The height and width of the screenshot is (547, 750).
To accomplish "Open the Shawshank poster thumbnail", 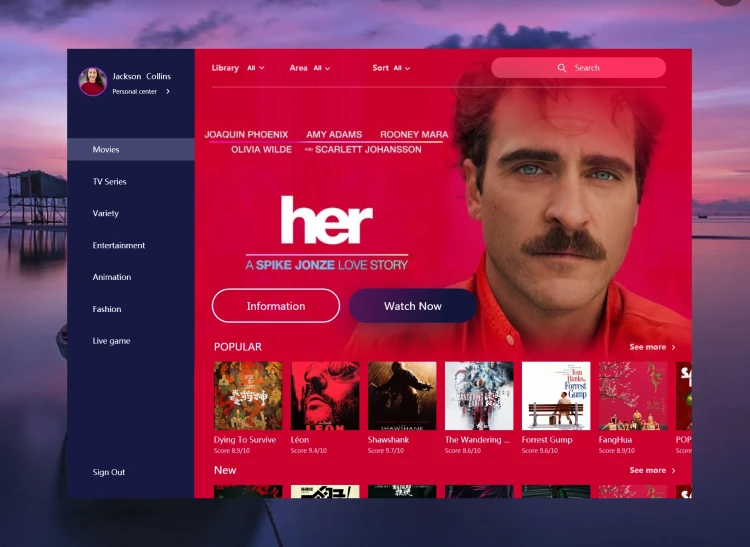I will 402,396.
